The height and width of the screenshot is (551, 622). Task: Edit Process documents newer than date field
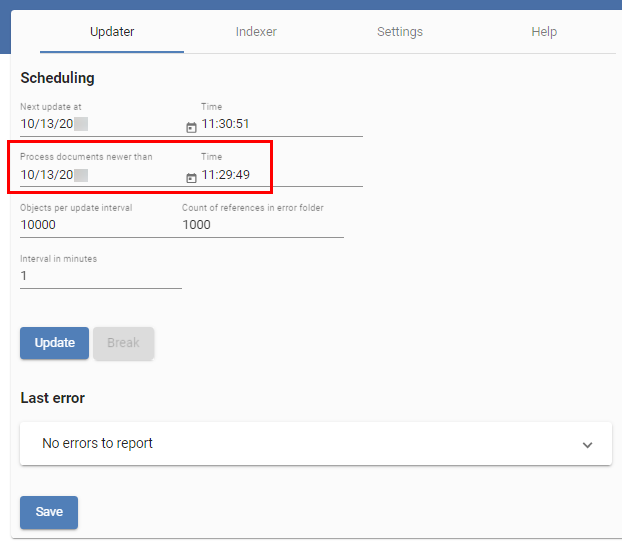point(101,175)
